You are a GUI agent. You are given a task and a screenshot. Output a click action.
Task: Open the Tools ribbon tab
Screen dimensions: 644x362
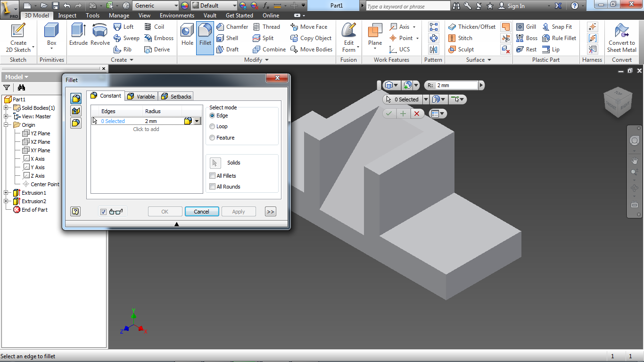click(x=92, y=16)
